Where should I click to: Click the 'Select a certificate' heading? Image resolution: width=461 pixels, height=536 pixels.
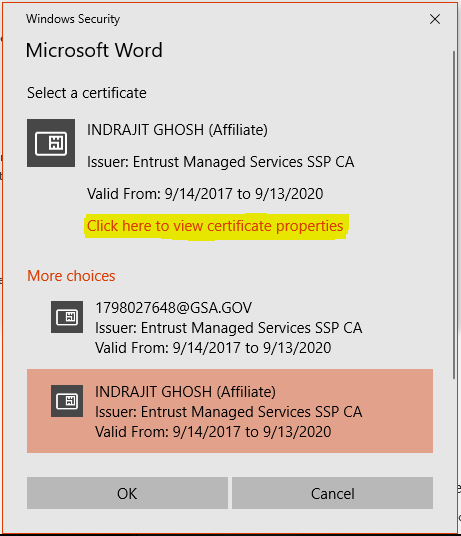87,93
